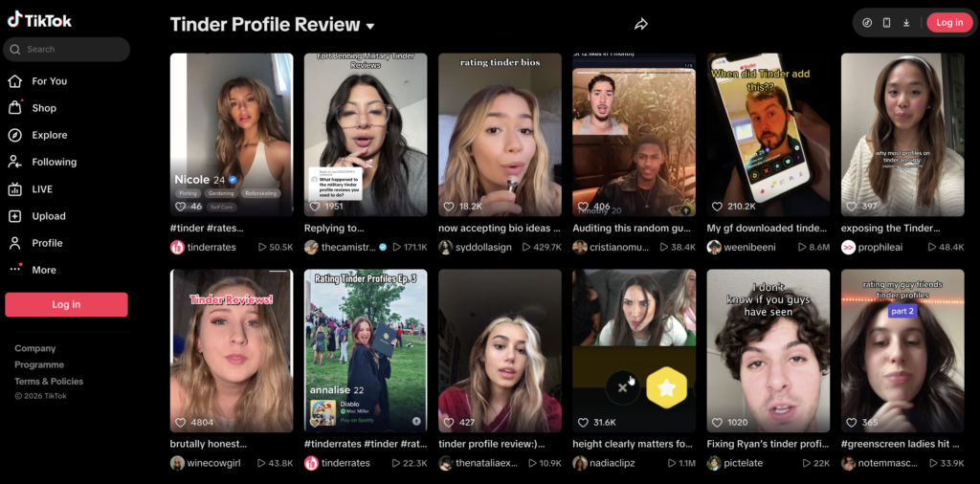This screenshot has height=484, width=980.
Task: Click the Search input field
Action: [x=66, y=50]
